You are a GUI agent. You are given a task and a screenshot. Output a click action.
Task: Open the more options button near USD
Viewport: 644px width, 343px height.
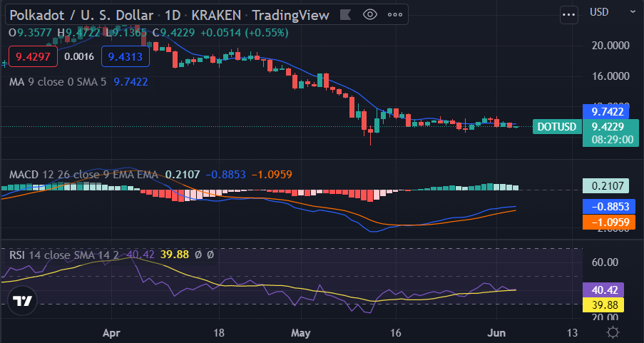pyautogui.click(x=569, y=15)
